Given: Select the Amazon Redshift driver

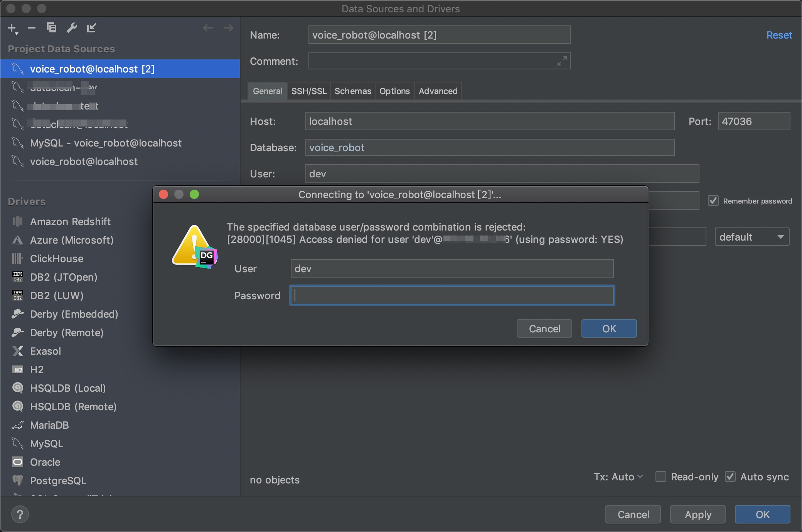Looking at the screenshot, I should (x=70, y=221).
